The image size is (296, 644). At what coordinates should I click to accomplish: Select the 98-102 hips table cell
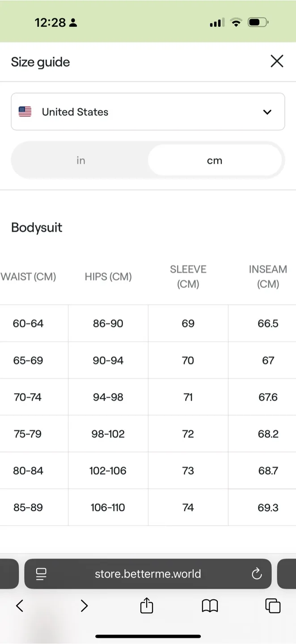pos(108,433)
